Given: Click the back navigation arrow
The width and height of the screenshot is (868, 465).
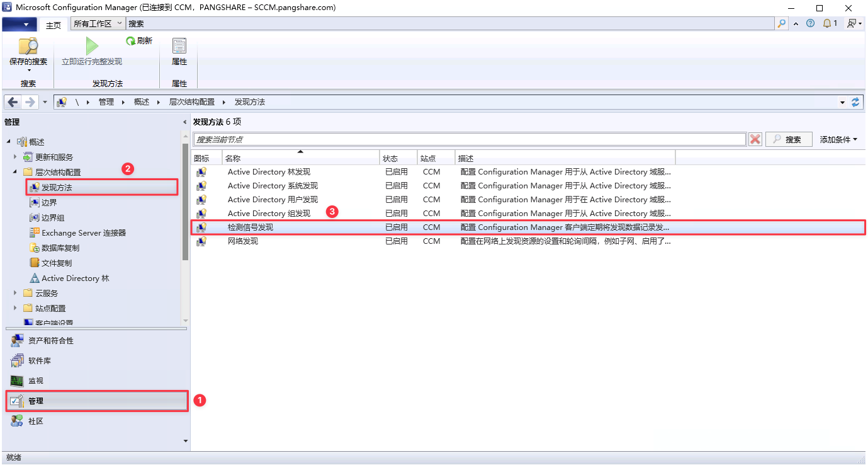Looking at the screenshot, I should click(x=13, y=102).
